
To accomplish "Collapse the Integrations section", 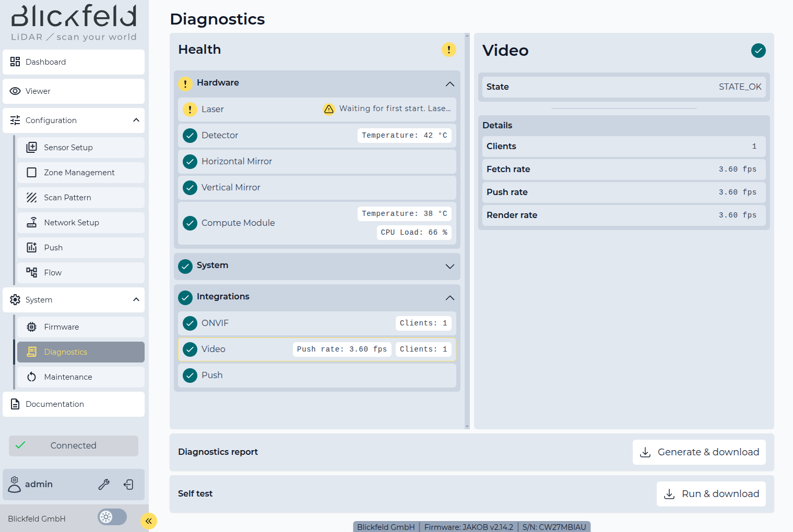I will point(449,298).
